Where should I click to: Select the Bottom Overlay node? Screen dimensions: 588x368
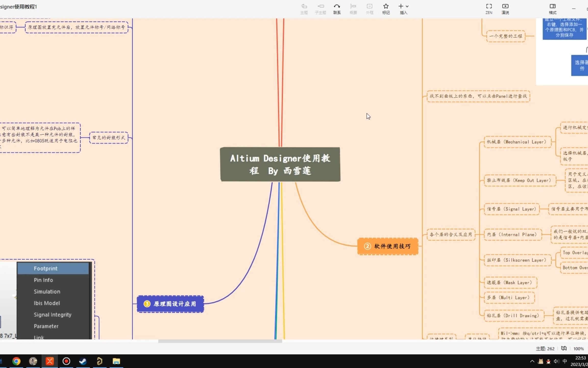click(574, 268)
